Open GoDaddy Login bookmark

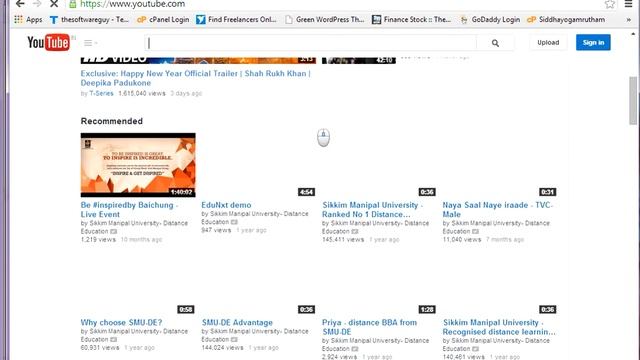(x=490, y=19)
